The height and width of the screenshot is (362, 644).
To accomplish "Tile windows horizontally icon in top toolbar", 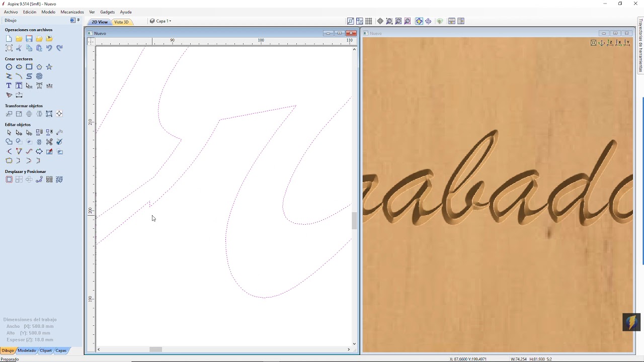I will point(452,21).
